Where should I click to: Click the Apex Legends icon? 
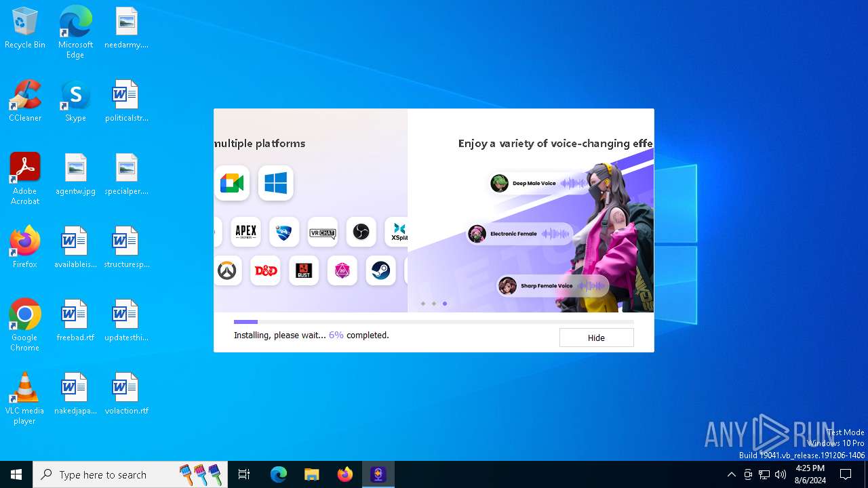[x=245, y=232]
